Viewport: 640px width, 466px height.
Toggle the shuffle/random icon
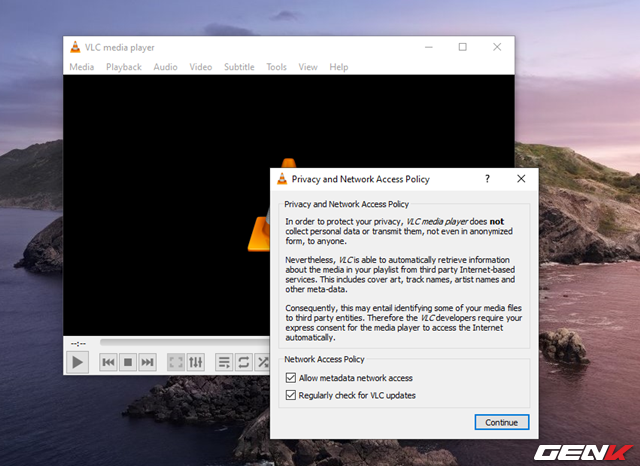coord(262,362)
